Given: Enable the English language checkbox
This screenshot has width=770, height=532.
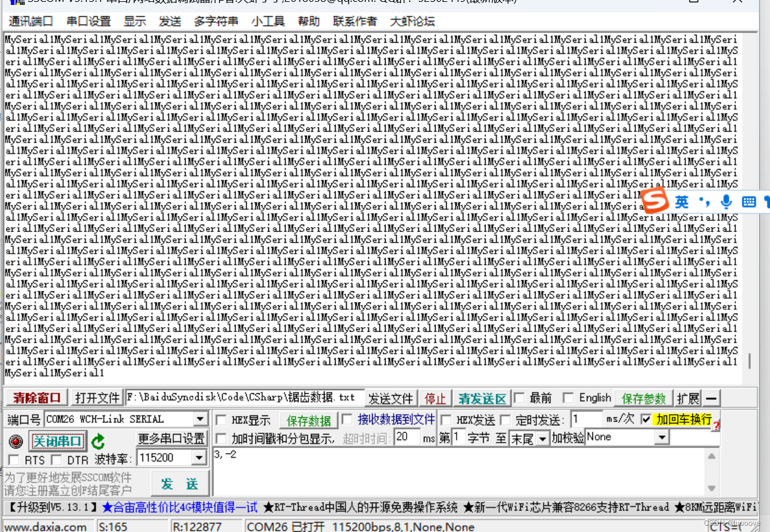Looking at the screenshot, I should tap(568, 398).
